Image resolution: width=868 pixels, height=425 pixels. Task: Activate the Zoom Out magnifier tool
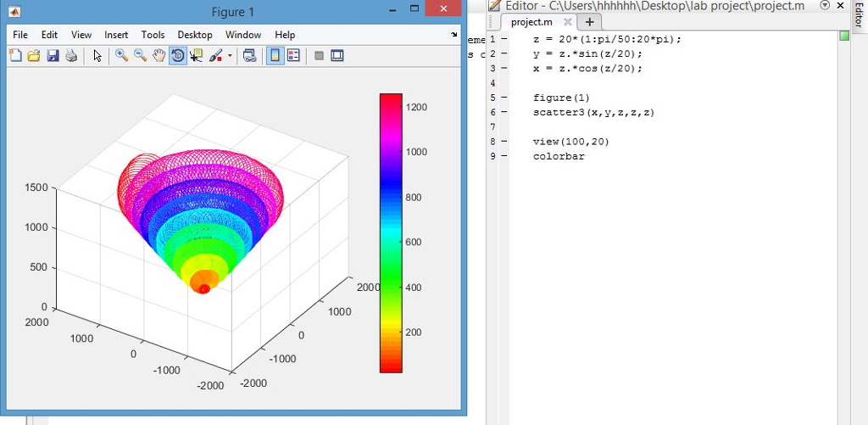coord(140,56)
